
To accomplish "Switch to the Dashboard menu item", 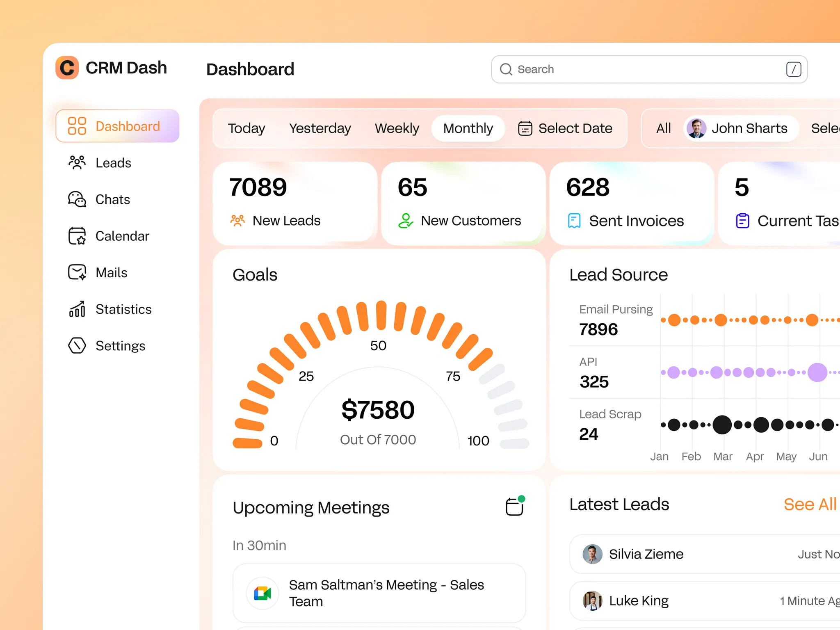I will 118,126.
